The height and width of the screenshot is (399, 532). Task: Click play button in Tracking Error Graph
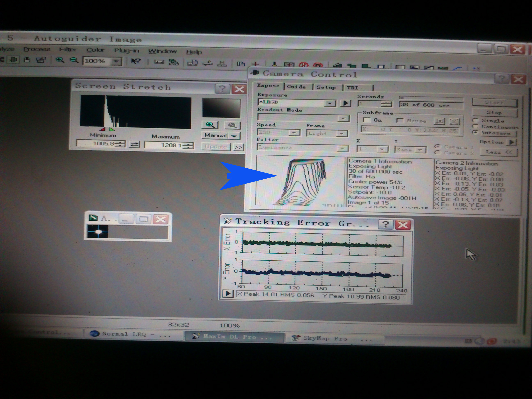(x=228, y=294)
